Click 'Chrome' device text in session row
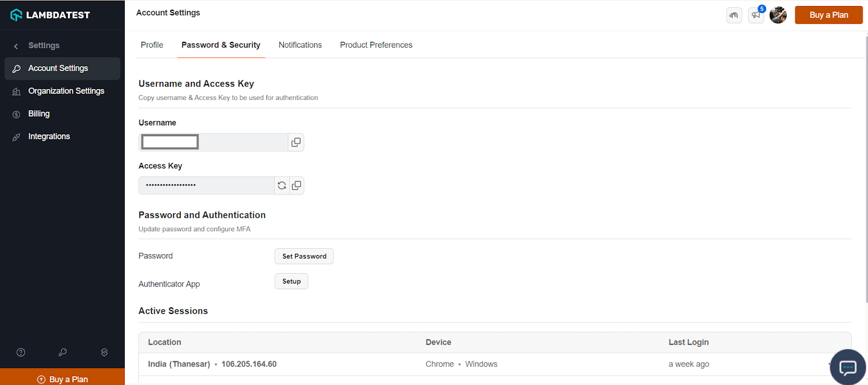Image resolution: width=868 pixels, height=385 pixels. point(440,364)
